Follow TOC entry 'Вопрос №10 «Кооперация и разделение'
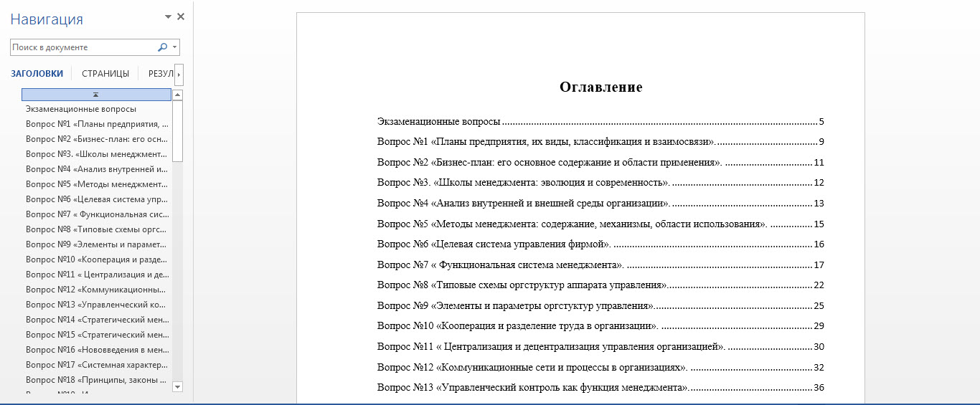This screenshot has height=405, width=980. (x=601, y=326)
